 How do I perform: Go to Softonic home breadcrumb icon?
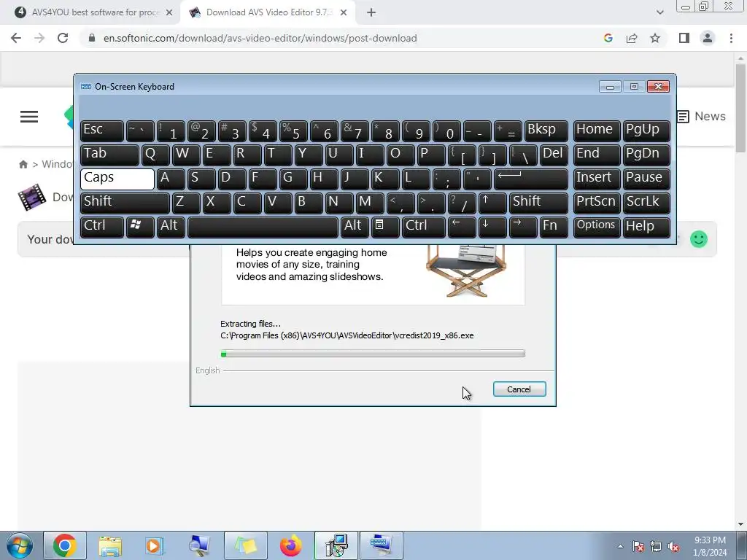click(23, 164)
